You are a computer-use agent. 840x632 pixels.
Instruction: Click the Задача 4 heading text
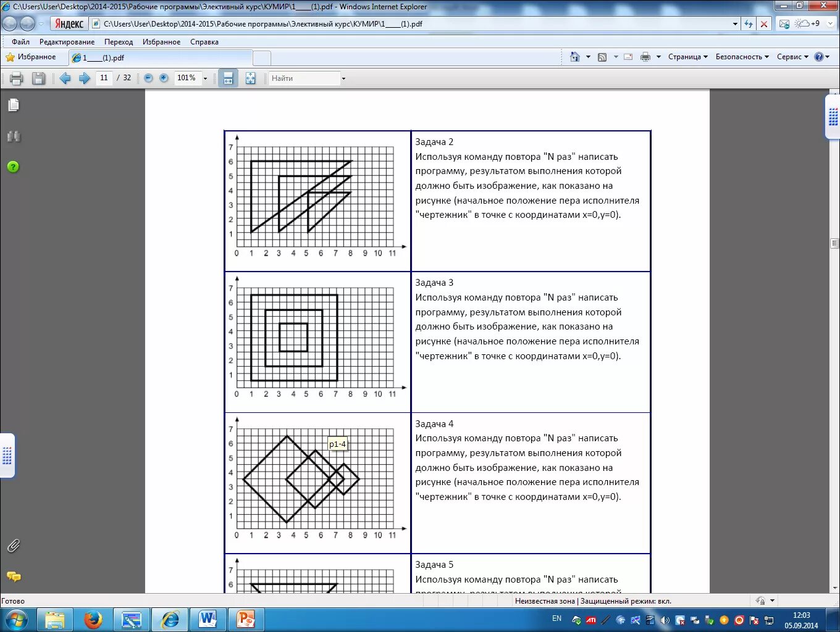point(434,424)
